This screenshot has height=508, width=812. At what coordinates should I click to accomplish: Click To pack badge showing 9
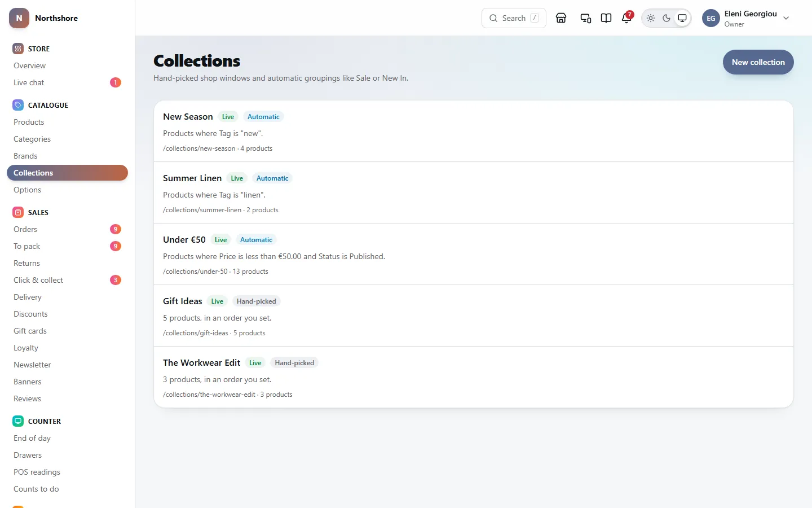(116, 246)
